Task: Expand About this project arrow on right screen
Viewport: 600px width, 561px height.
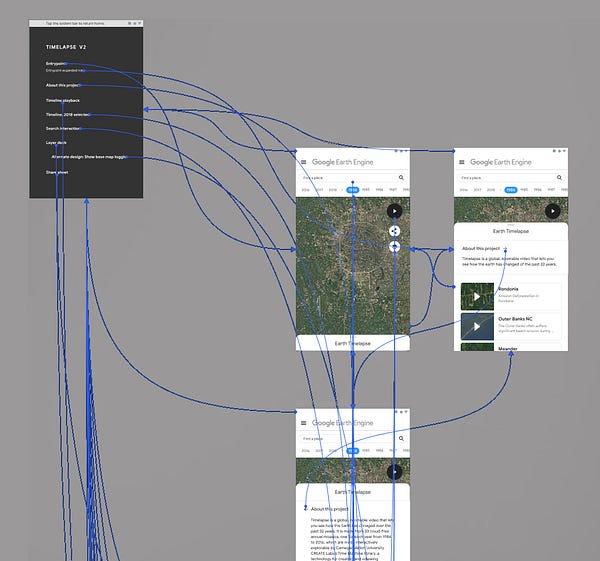Action: pyautogui.click(x=505, y=249)
